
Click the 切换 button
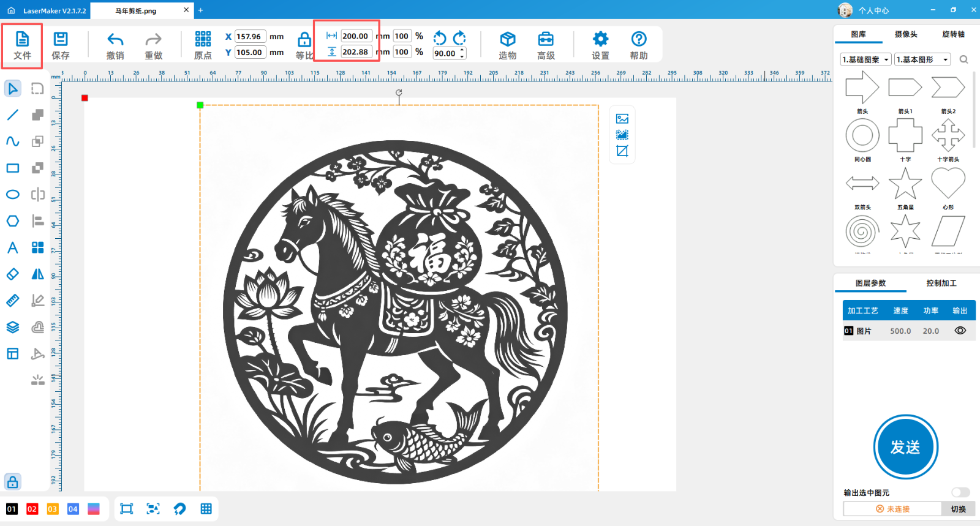958,509
